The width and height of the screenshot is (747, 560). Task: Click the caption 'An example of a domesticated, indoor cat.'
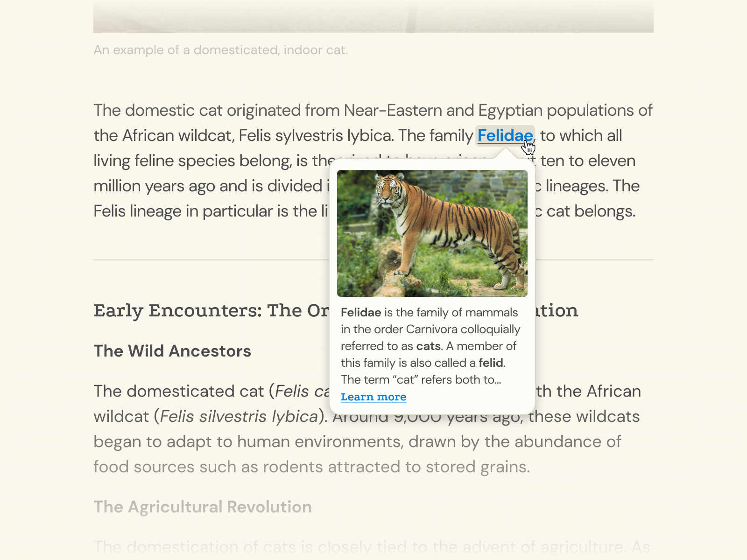(x=221, y=50)
